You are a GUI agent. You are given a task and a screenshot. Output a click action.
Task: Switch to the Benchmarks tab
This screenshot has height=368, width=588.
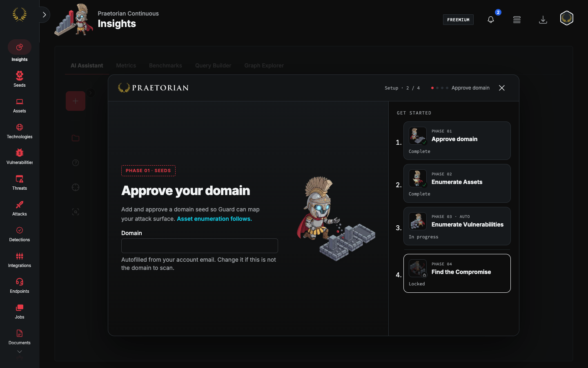pyautogui.click(x=165, y=65)
